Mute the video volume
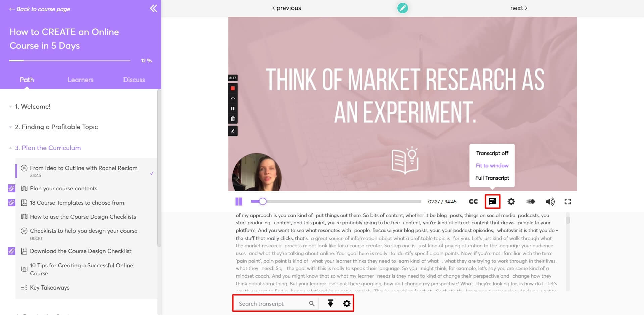 (x=550, y=201)
